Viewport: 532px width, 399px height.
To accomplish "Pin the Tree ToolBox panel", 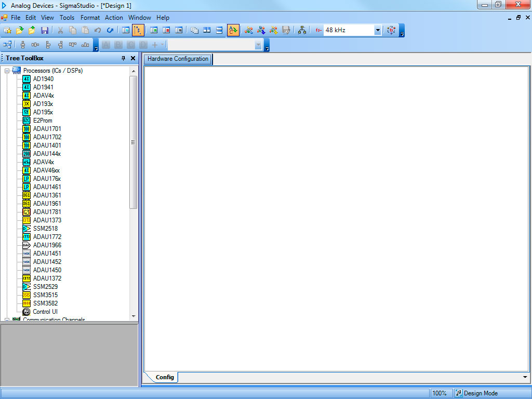I will point(124,59).
